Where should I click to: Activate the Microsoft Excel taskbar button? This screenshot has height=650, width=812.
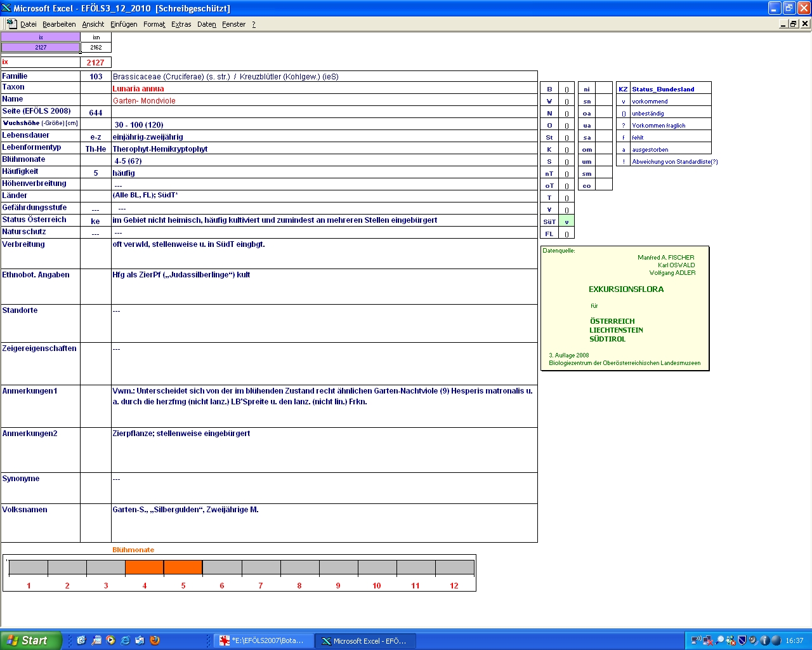pos(365,640)
